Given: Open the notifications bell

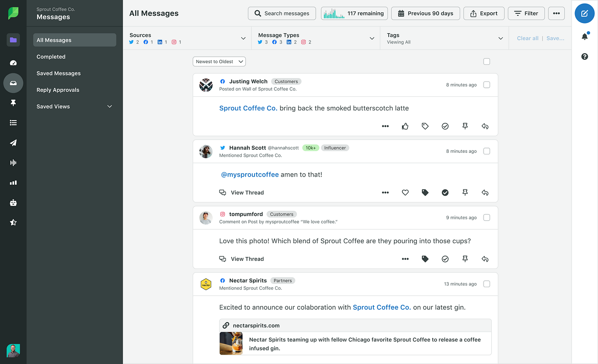Looking at the screenshot, I should (585, 36).
